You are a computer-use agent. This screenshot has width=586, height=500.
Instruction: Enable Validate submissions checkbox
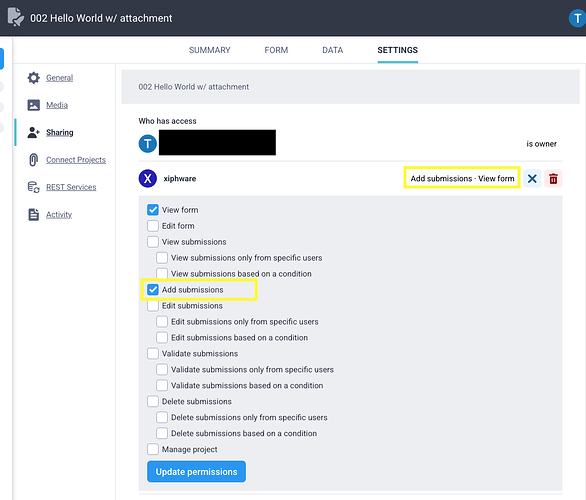(x=153, y=354)
